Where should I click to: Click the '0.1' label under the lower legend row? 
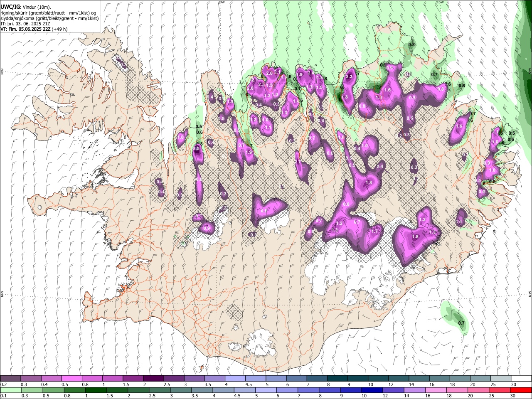pos(4,396)
